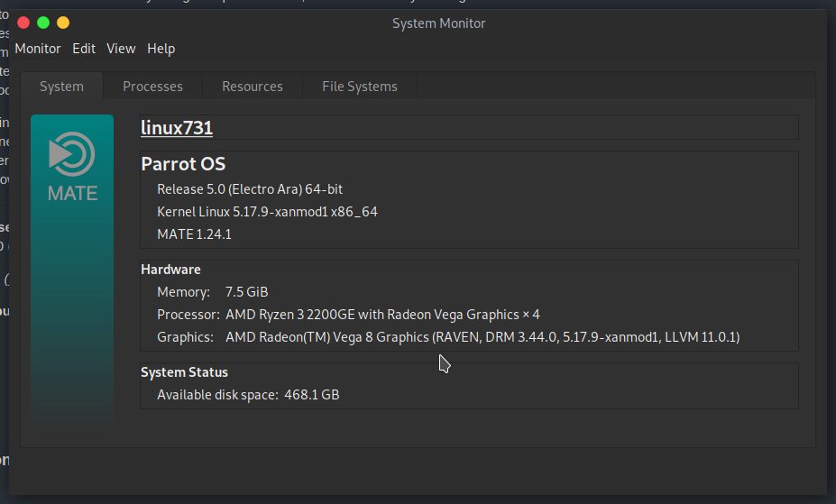The width and height of the screenshot is (836, 504).
Task: Click the MATE logo image
Action: [72, 269]
